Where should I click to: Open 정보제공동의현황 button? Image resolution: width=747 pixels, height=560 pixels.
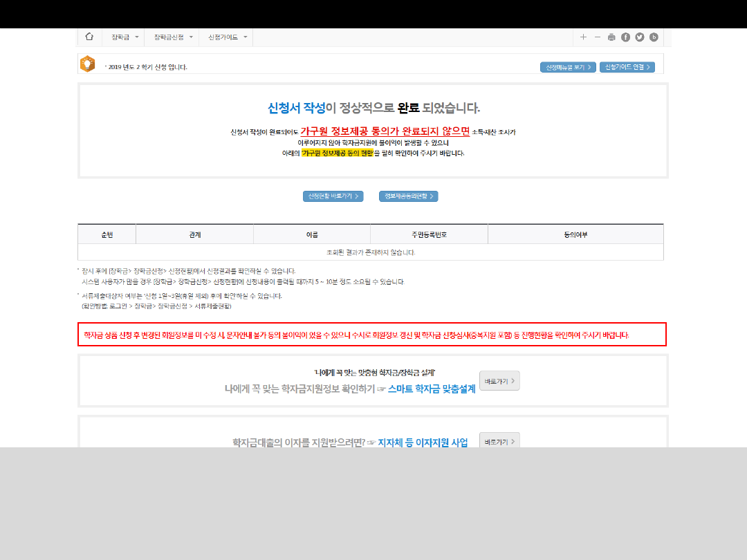coord(408,196)
